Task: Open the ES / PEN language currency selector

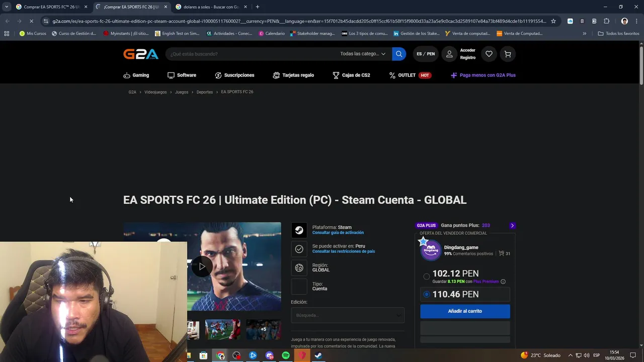Action: pos(426,54)
